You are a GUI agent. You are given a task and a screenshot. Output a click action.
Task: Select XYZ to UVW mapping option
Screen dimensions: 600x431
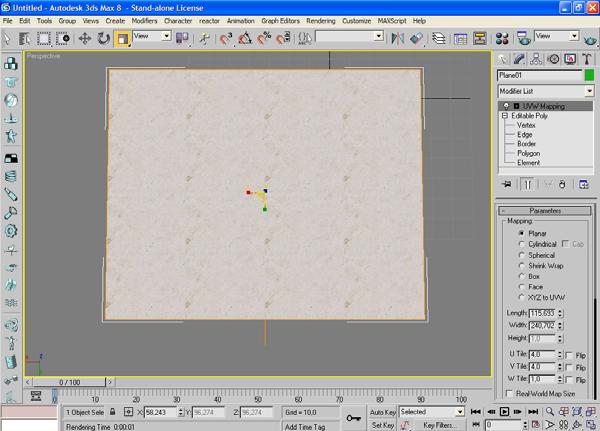(522, 297)
